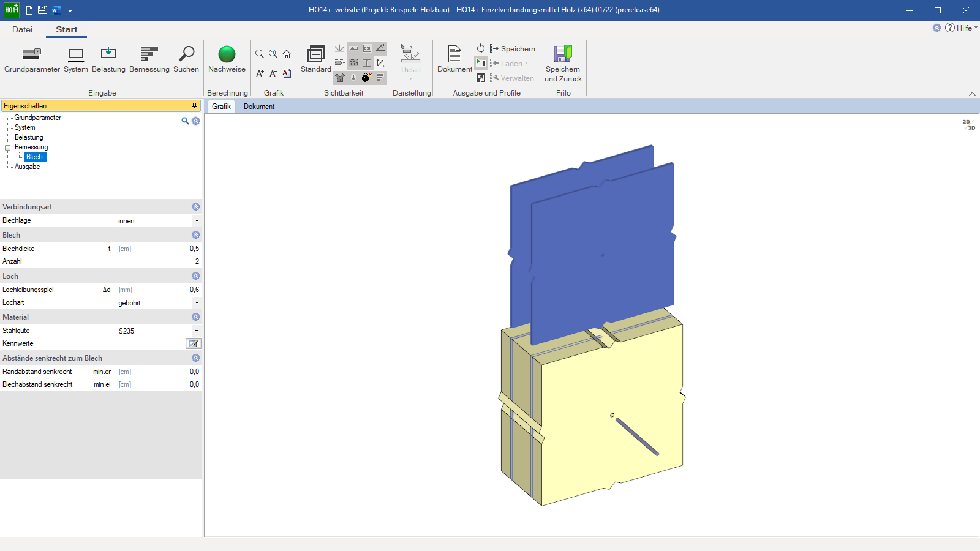Toggle the dashed tag arrow visibility icon
This screenshot has height=551, width=980.
pos(340,63)
